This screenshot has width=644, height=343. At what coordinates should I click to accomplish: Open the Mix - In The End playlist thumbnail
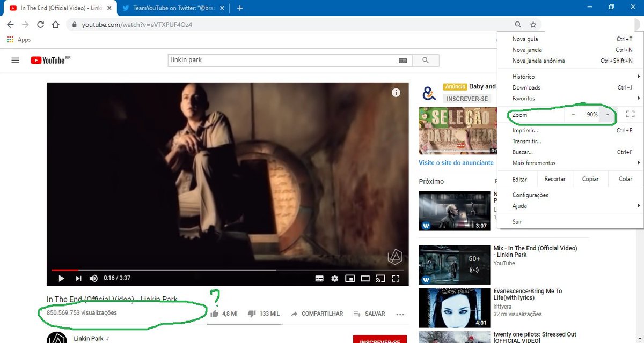coord(454,264)
